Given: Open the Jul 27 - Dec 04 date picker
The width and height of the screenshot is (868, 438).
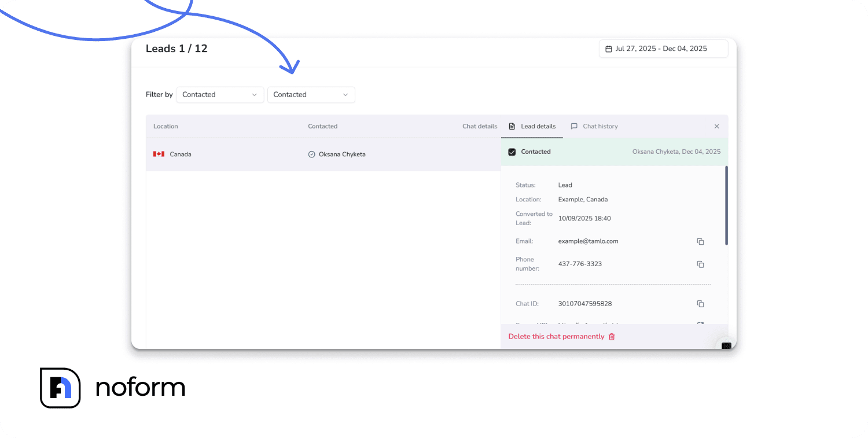Looking at the screenshot, I should click(x=663, y=49).
